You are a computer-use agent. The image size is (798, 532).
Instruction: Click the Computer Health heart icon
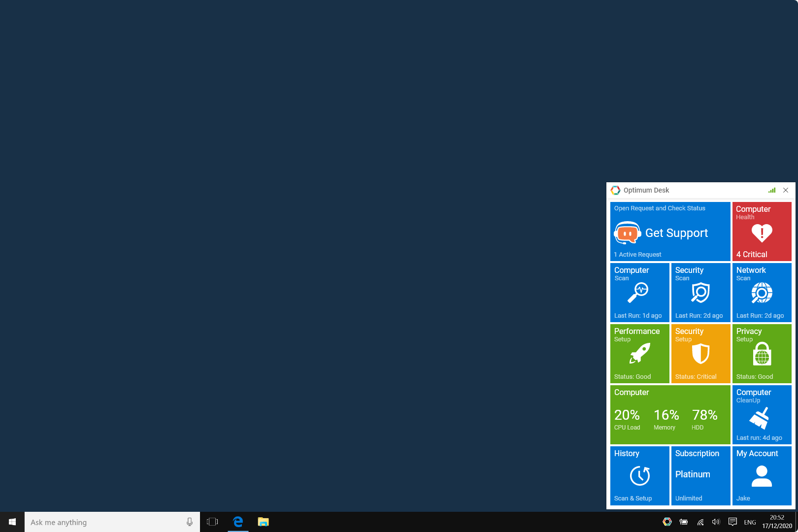click(762, 233)
